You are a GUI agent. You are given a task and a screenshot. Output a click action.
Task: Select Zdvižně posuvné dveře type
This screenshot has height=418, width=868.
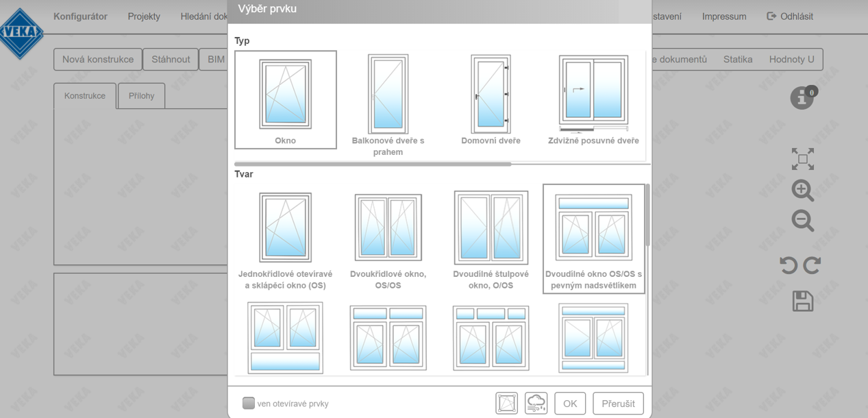[593, 99]
